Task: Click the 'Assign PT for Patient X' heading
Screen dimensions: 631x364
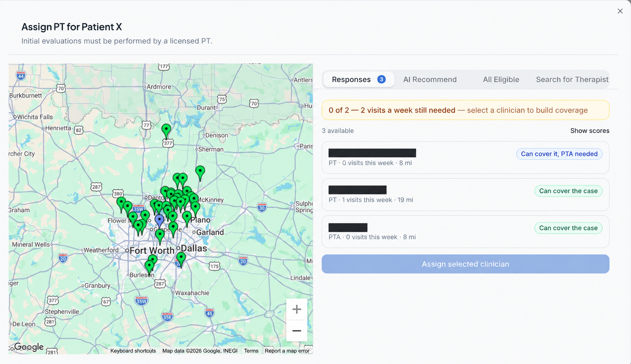Action: 72,27
